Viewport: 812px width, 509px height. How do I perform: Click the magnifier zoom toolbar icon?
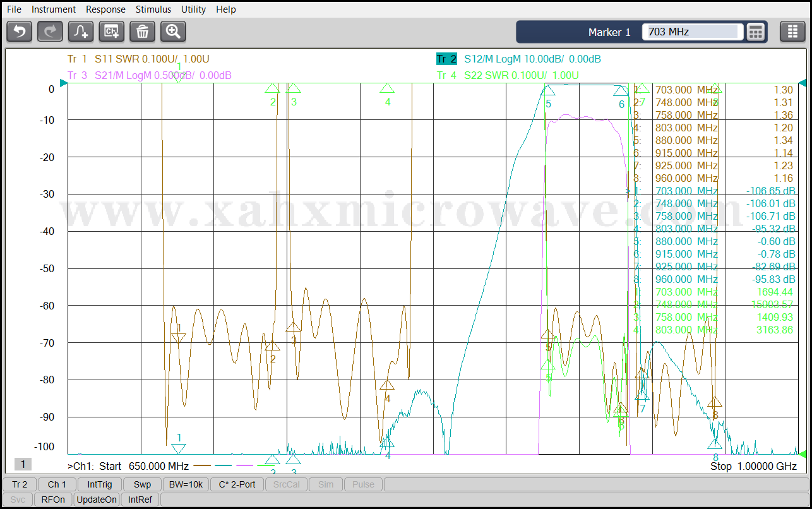[x=173, y=32]
